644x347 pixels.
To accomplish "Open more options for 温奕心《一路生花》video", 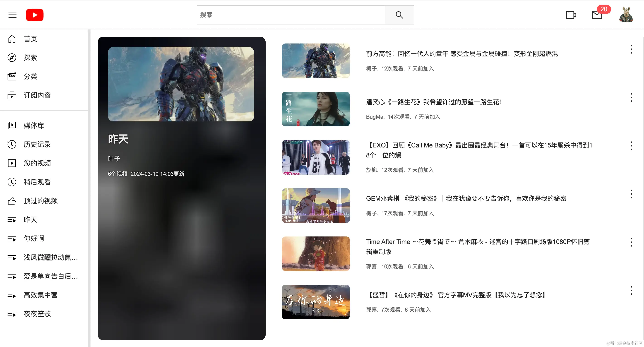I will [631, 97].
